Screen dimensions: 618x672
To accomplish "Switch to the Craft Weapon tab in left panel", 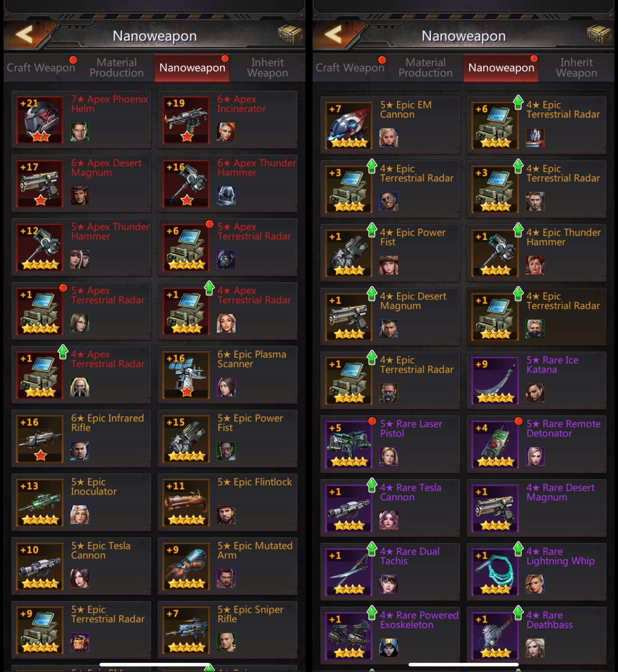I will click(x=41, y=68).
